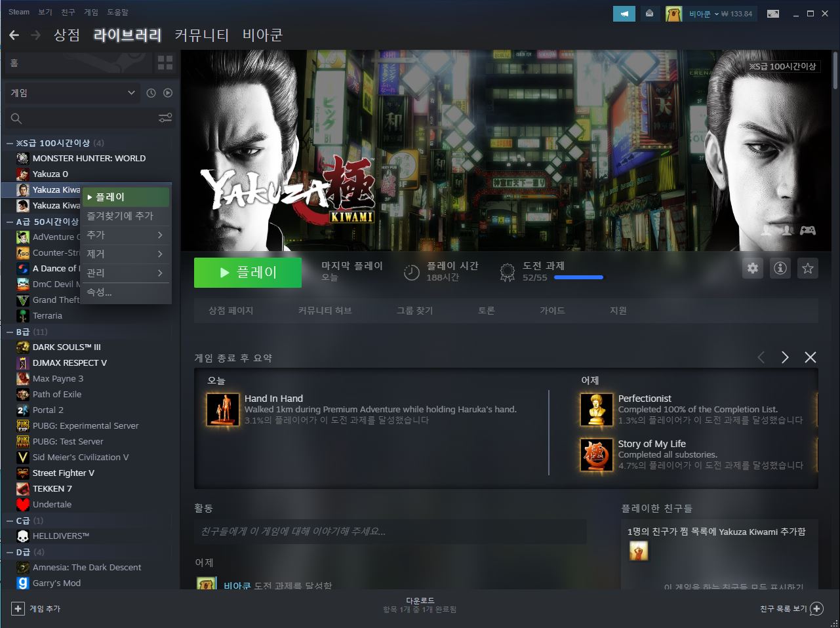The height and width of the screenshot is (628, 840).
Task: Open 다운로드 status at bottom
Action: pos(420,604)
